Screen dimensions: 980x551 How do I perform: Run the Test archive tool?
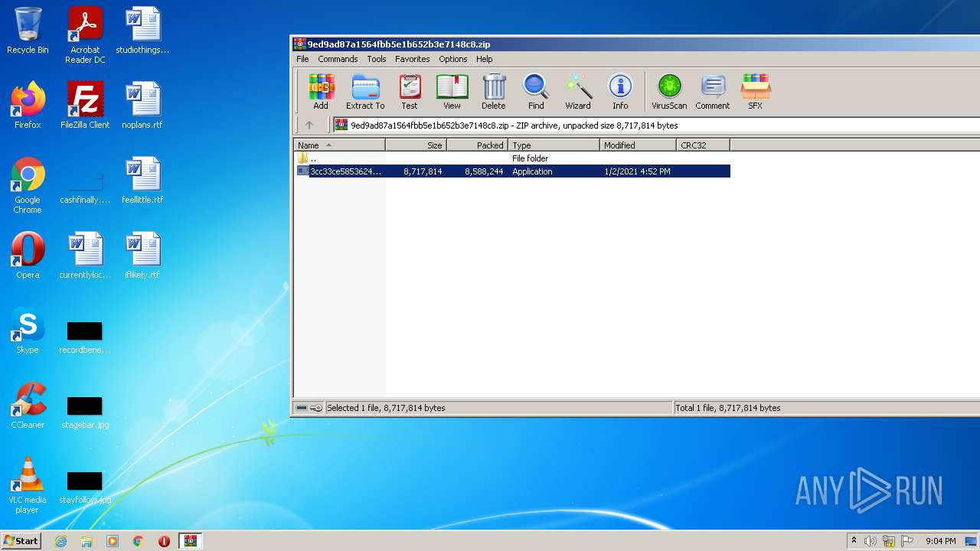coord(410,92)
